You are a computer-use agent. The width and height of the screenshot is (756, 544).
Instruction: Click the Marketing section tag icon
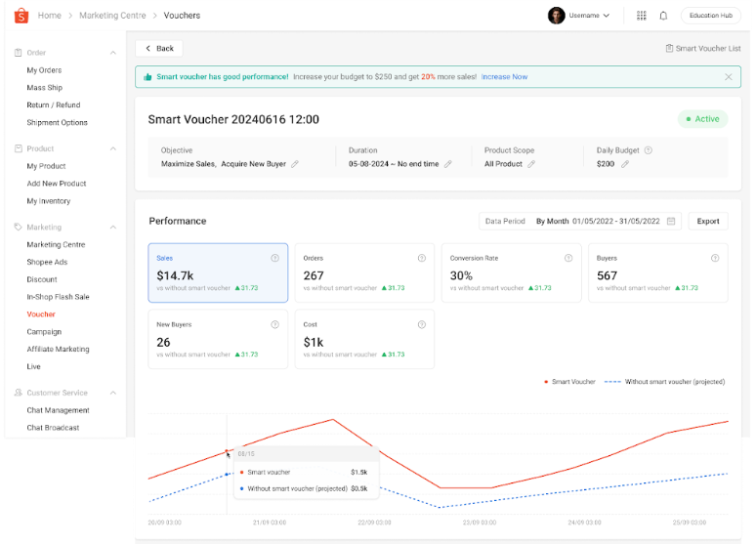point(19,228)
